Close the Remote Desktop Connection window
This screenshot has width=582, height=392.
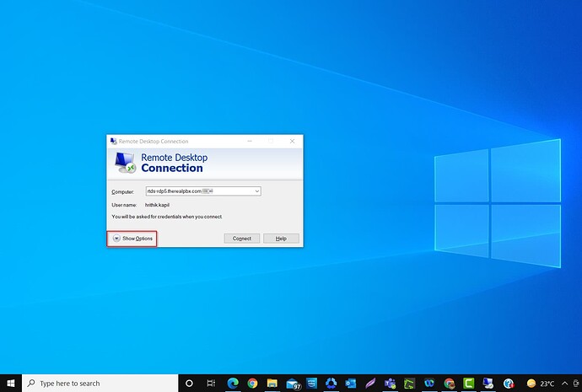[292, 142]
